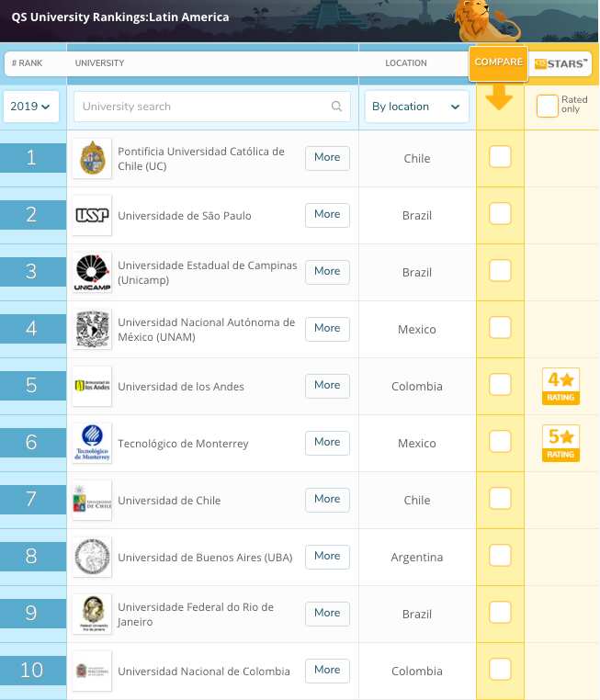This screenshot has height=700, width=600.
Task: Click the Unicamp logo
Action: tap(92, 272)
